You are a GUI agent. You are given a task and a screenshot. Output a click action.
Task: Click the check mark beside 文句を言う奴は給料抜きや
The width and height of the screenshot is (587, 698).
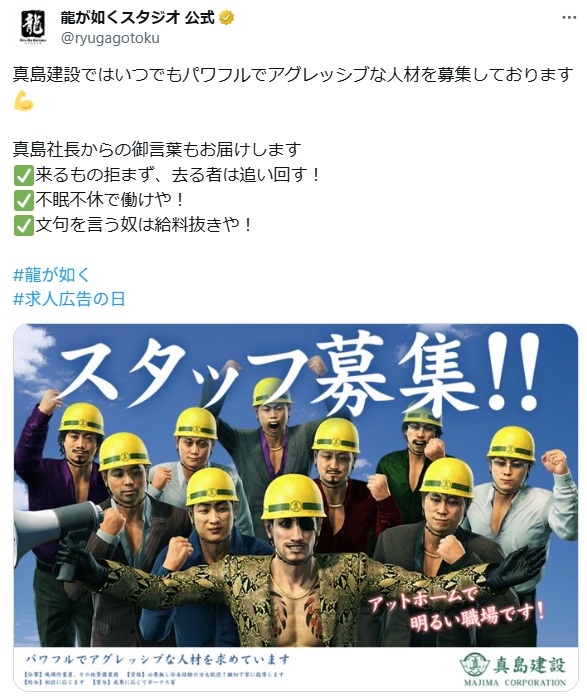tap(24, 225)
